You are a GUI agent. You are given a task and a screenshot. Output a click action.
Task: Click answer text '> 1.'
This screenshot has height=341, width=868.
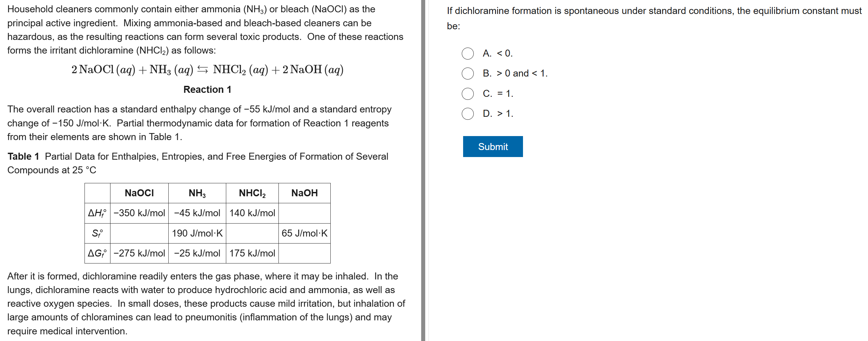[x=505, y=113]
